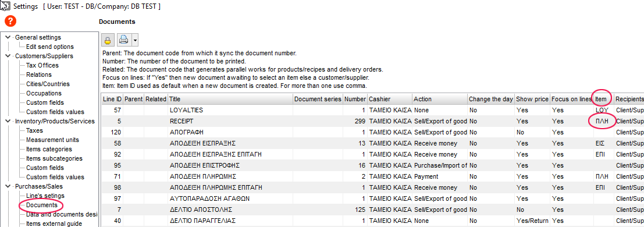This screenshot has height=227, width=644.
Task: Collapse the Inventory/Products/Services tree node
Action: pyautogui.click(x=8, y=121)
